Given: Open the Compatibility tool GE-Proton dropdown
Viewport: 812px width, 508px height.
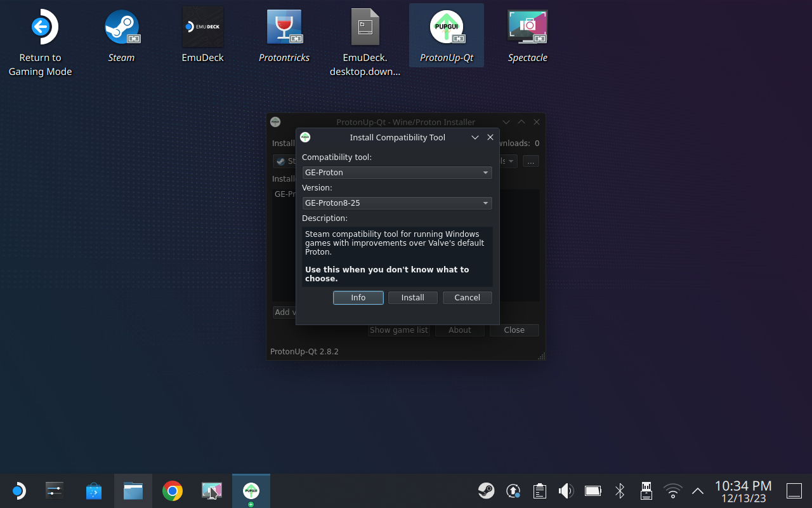Looking at the screenshot, I should [x=397, y=173].
